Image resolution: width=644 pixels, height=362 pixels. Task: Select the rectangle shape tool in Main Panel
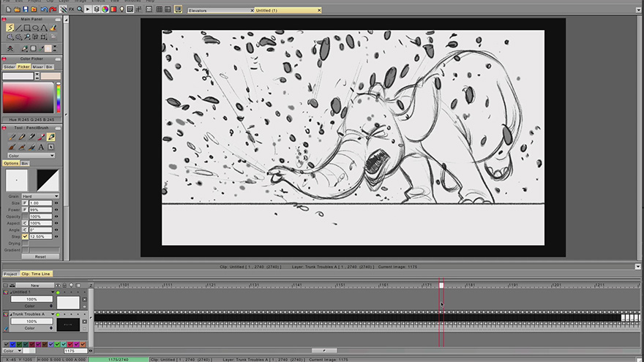26,28
